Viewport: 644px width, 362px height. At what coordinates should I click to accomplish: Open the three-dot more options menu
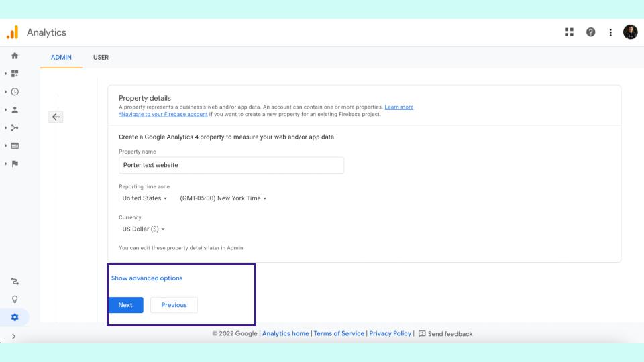tap(610, 32)
